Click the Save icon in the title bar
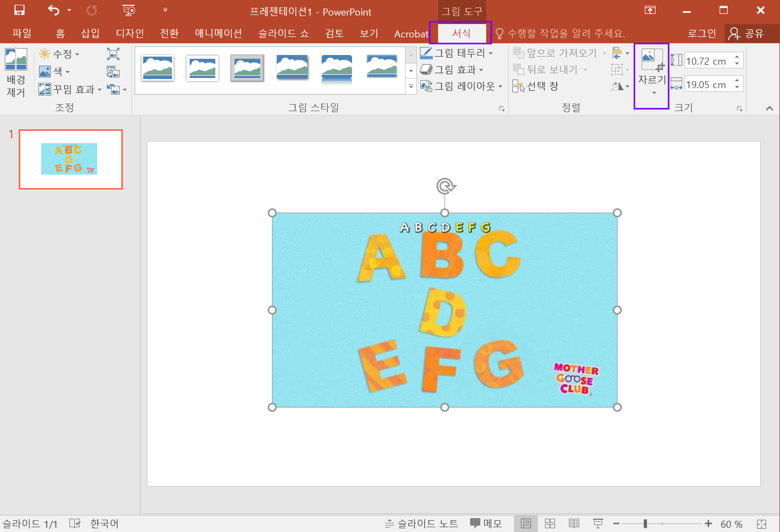Viewport: 780px width, 532px height. click(19, 10)
